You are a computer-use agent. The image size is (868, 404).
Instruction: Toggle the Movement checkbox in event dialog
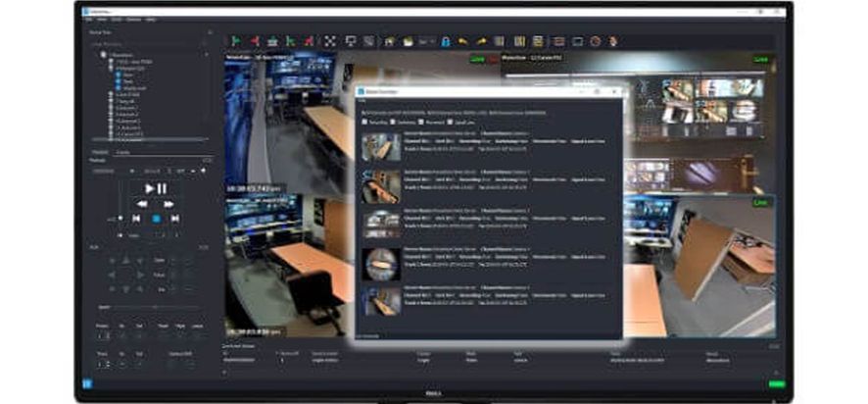421,122
